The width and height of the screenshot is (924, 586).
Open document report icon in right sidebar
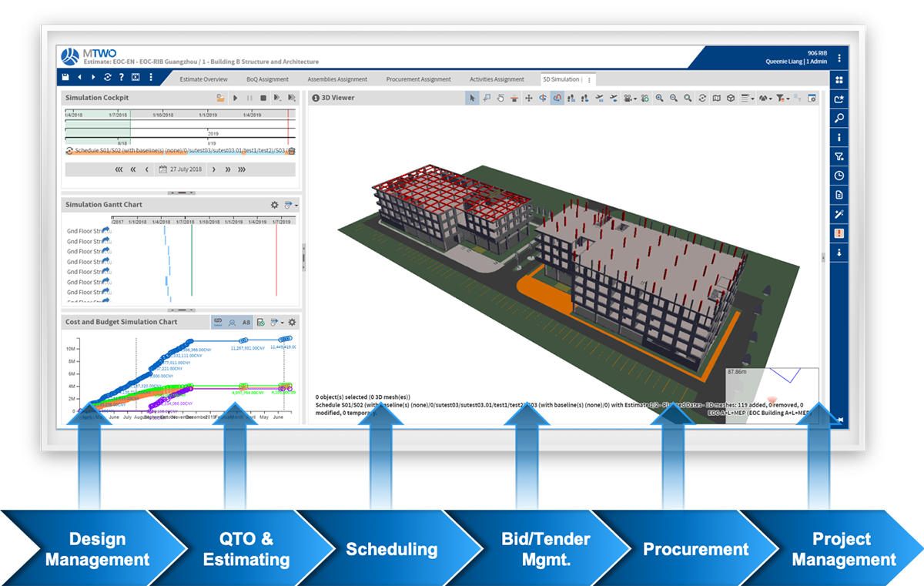[839, 195]
